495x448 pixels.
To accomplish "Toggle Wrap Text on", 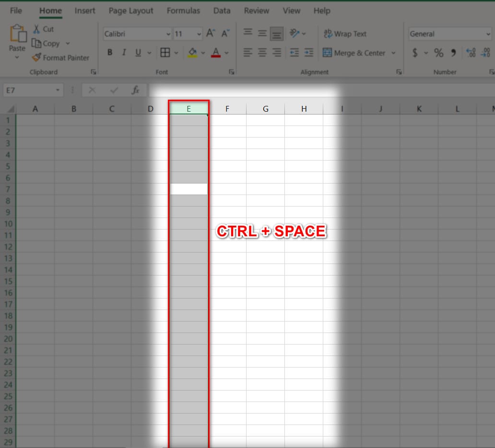I will click(345, 34).
